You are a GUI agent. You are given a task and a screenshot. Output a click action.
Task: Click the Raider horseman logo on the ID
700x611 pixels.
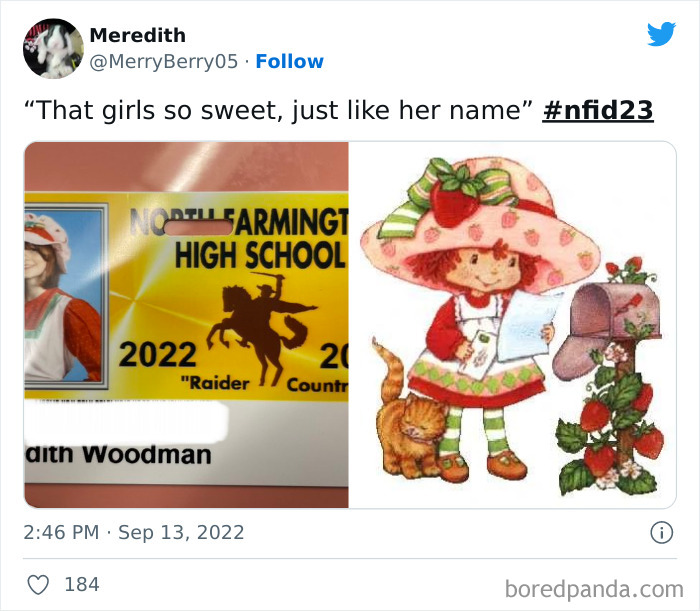[262, 327]
